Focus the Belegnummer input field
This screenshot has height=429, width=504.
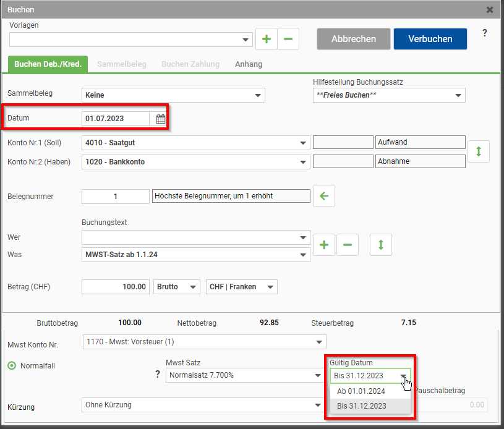pos(116,197)
